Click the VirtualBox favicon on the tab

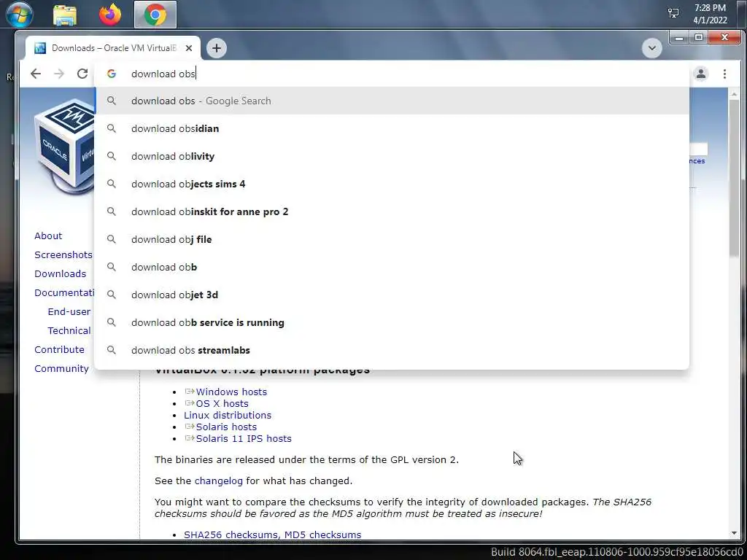pos(41,48)
